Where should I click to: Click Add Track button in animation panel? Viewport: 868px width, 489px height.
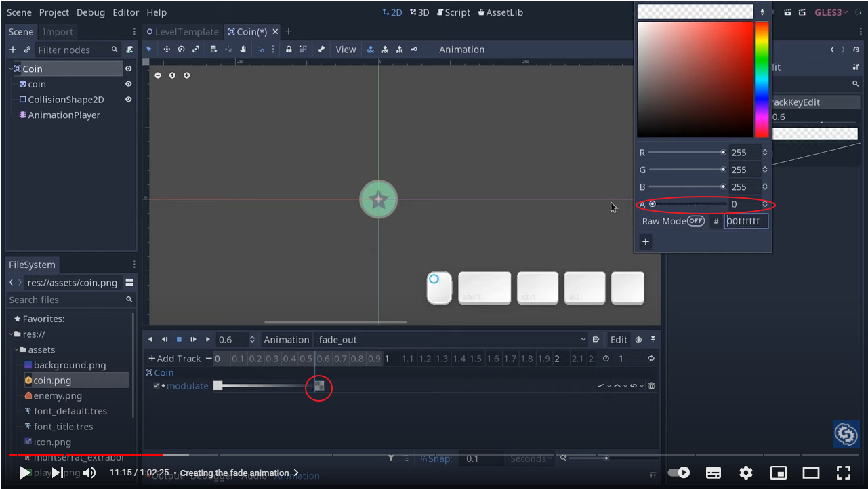175,359
